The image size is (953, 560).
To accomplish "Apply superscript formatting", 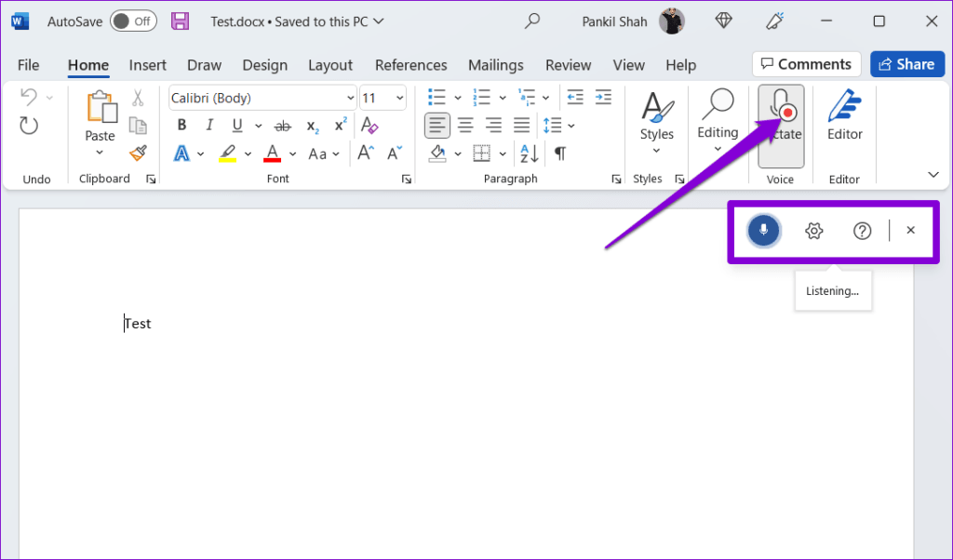I will (341, 125).
